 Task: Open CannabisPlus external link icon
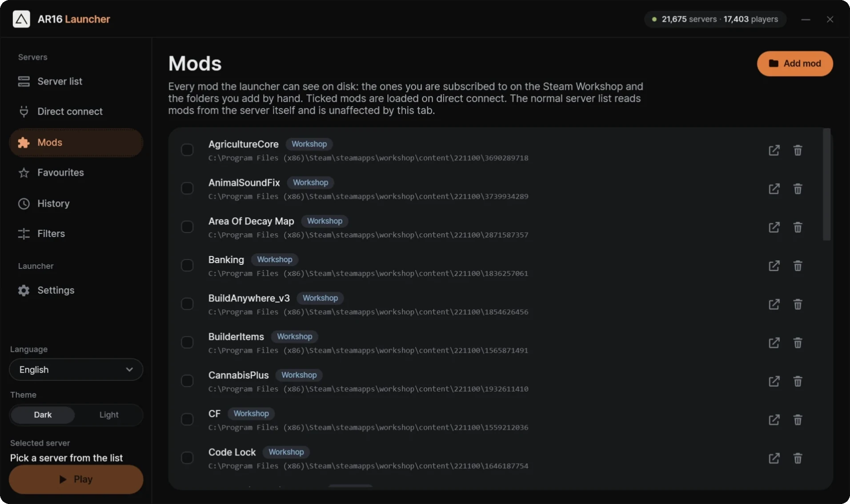[774, 381]
